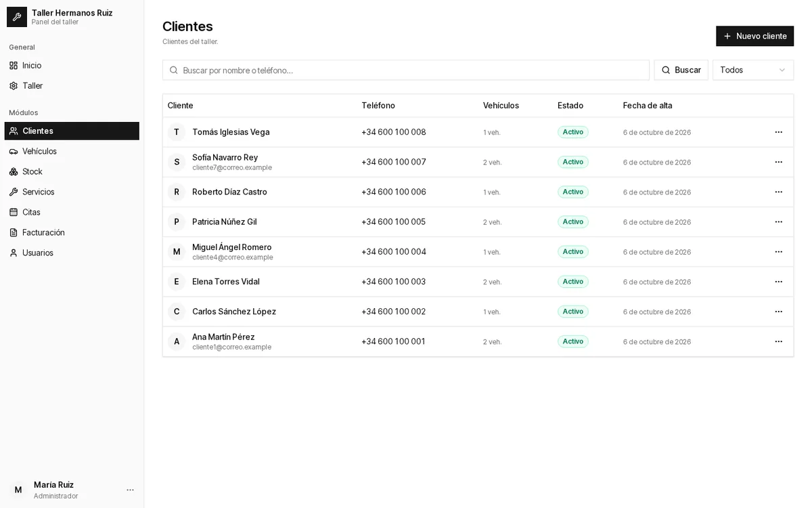The image size is (812, 508).
Task: Click the E avatar of Elena Torres Vidal
Action: click(x=177, y=282)
